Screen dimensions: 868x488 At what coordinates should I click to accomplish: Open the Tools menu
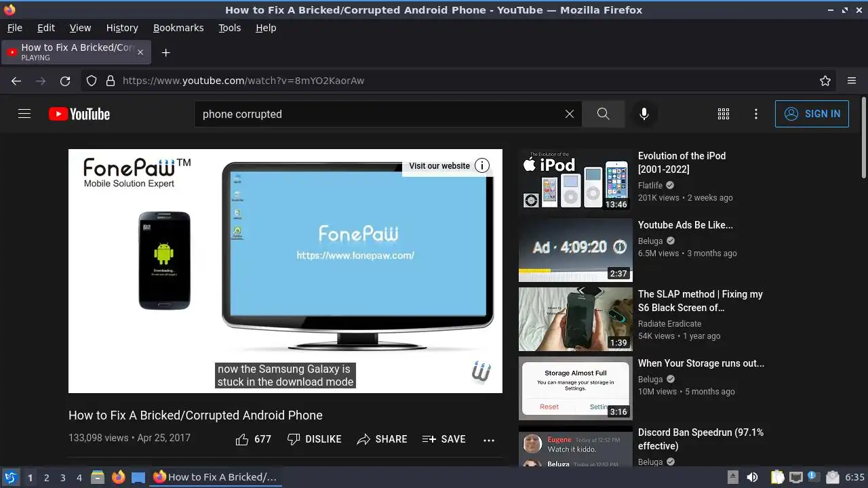[x=229, y=28]
